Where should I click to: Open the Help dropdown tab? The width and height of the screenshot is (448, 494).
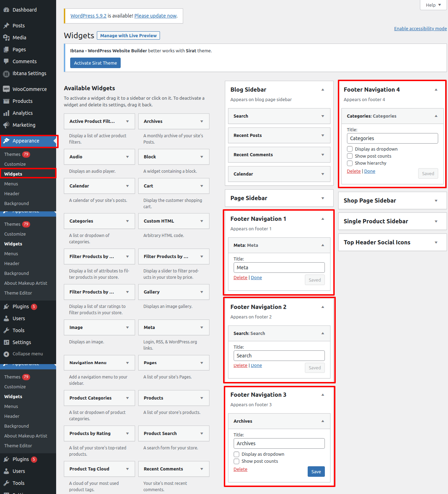[433, 5]
